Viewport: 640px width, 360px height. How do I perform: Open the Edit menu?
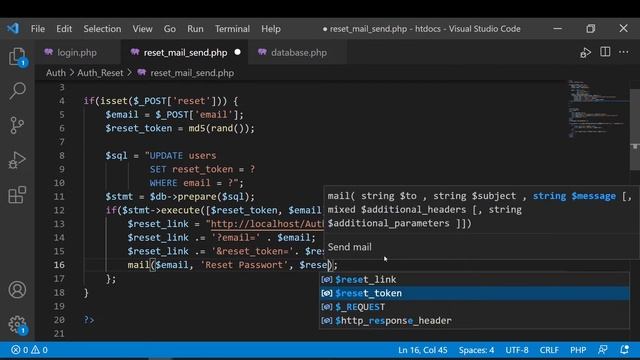click(x=64, y=29)
